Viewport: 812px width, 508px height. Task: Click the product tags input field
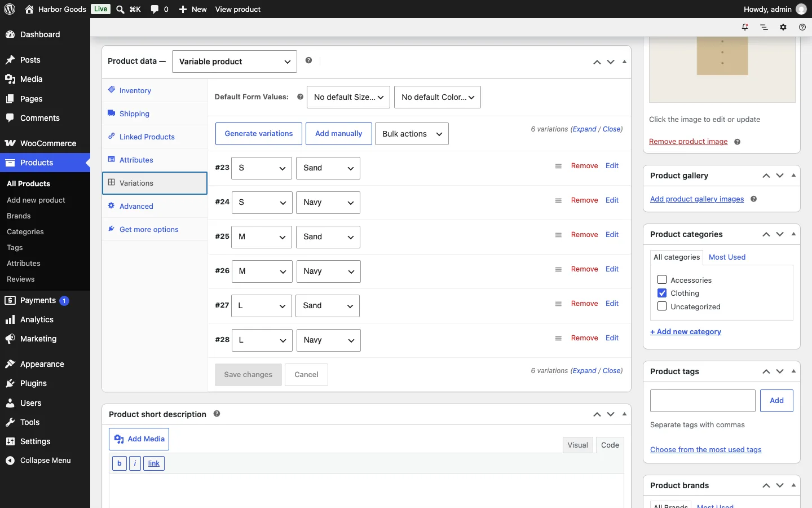(703, 401)
